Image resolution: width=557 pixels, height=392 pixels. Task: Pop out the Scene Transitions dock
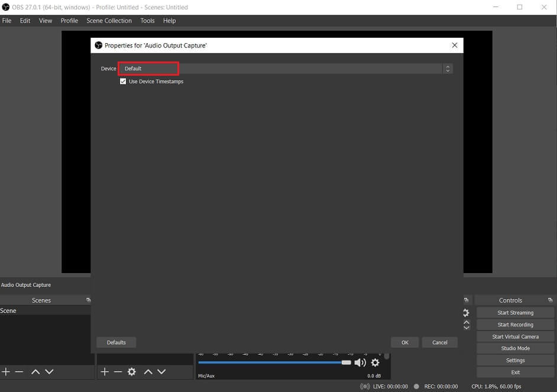467,300
